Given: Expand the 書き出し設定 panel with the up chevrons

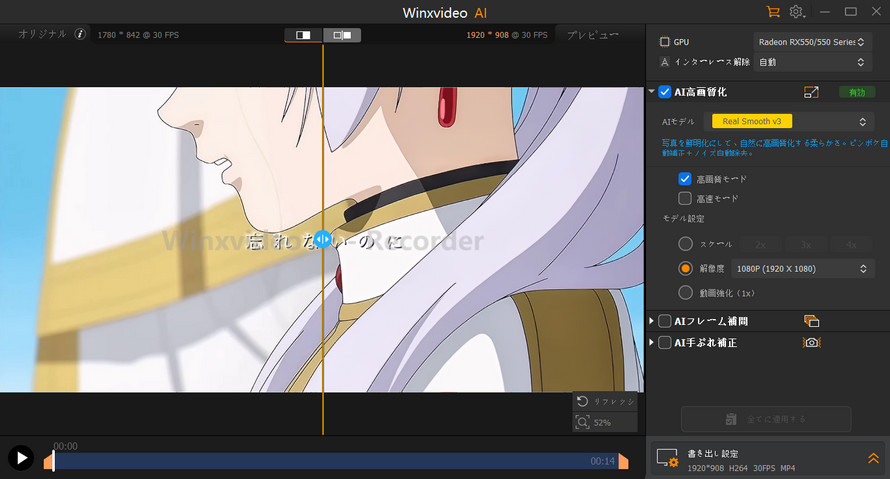Looking at the screenshot, I should pos(873,458).
